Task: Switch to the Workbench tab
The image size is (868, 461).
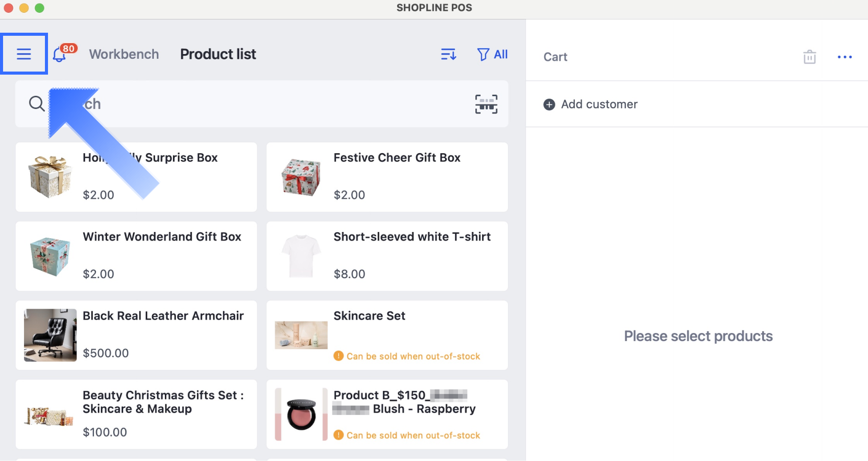Action: click(x=124, y=54)
